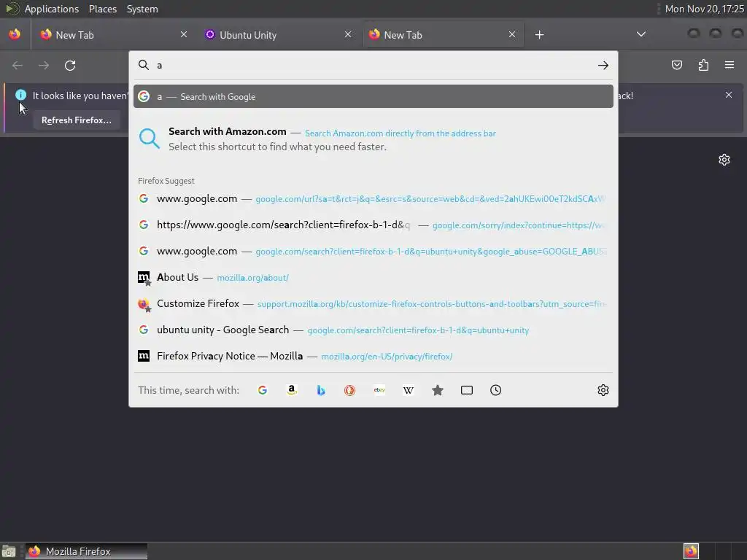Switch to the Ubuntu Unity tab
The height and width of the screenshot is (560, 747).
[x=276, y=35]
